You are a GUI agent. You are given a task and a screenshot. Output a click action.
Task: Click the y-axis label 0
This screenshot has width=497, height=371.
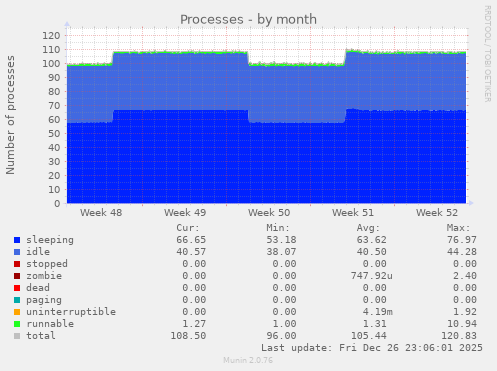pos(57,203)
